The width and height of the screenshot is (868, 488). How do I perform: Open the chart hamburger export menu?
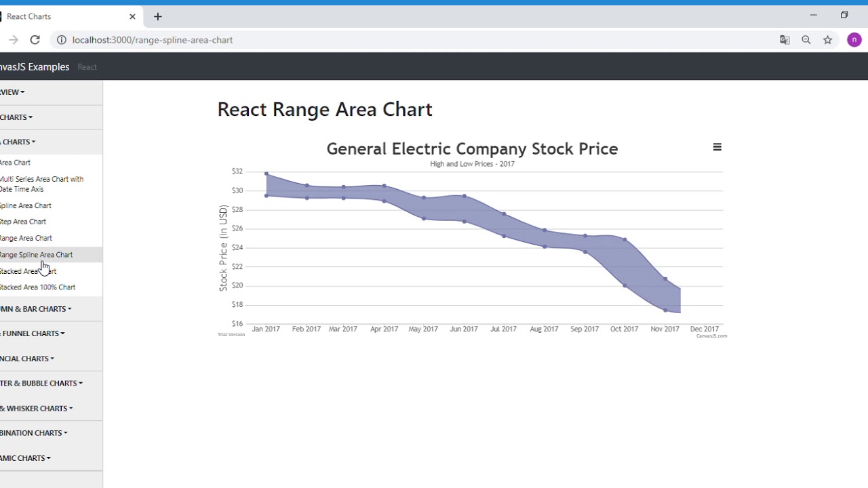[x=717, y=147]
